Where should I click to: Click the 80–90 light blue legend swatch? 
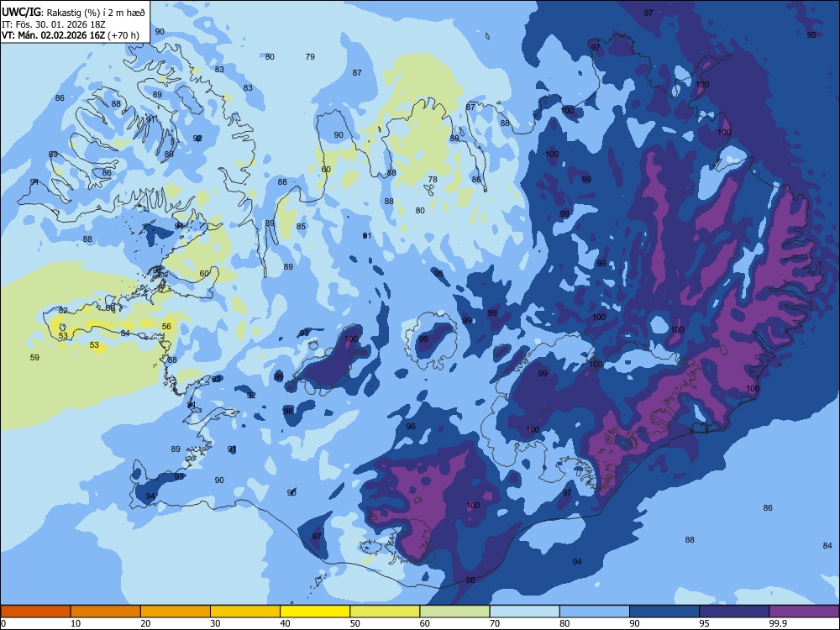(x=595, y=612)
